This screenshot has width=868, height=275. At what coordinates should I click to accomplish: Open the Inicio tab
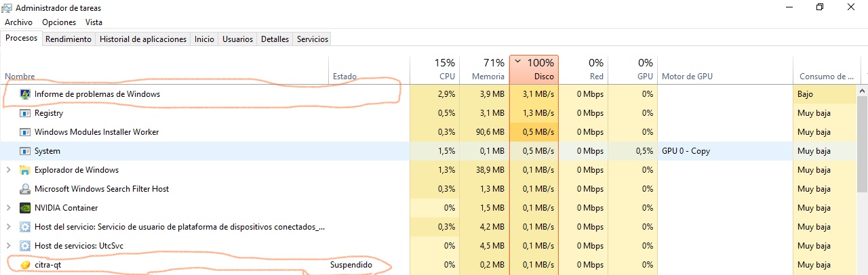pyautogui.click(x=204, y=39)
